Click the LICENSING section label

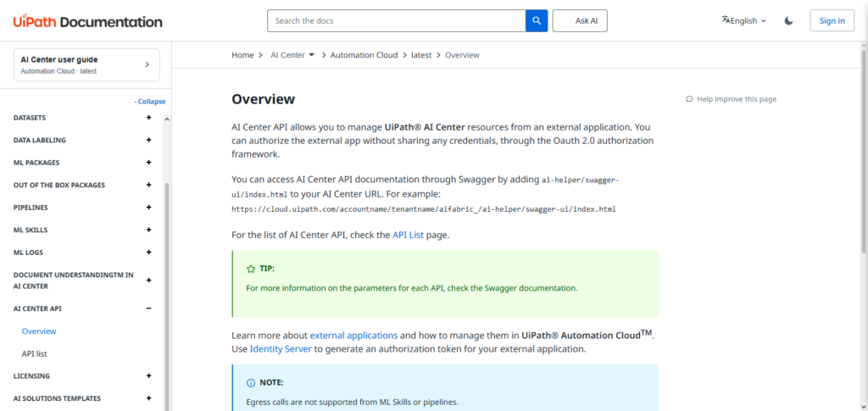click(x=31, y=376)
